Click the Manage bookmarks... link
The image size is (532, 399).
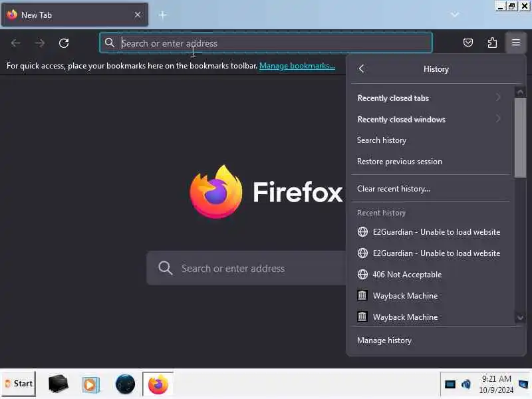pyautogui.click(x=297, y=66)
